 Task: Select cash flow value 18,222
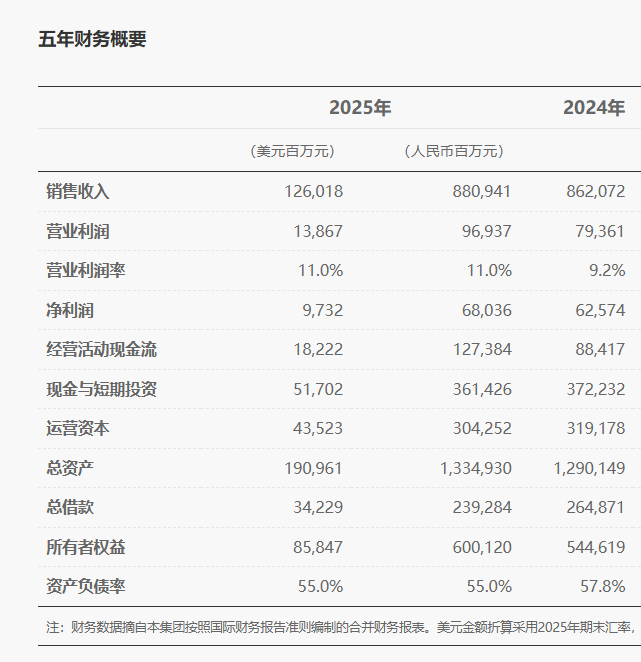point(318,349)
